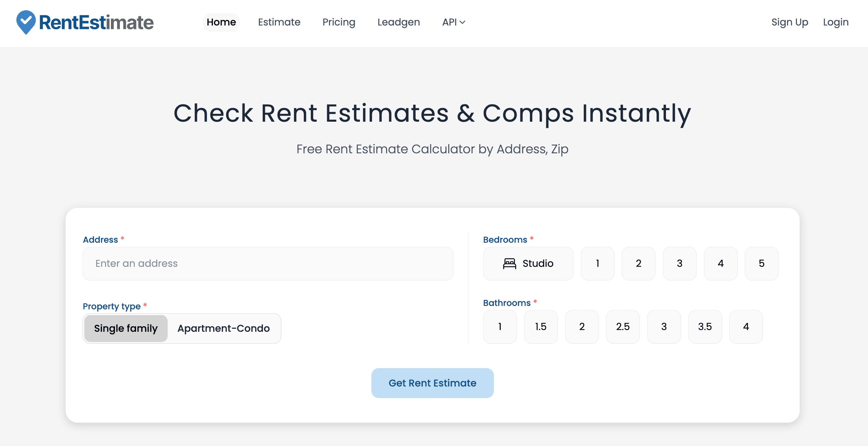Select Single family property type
The image size is (868, 446).
pyautogui.click(x=126, y=328)
